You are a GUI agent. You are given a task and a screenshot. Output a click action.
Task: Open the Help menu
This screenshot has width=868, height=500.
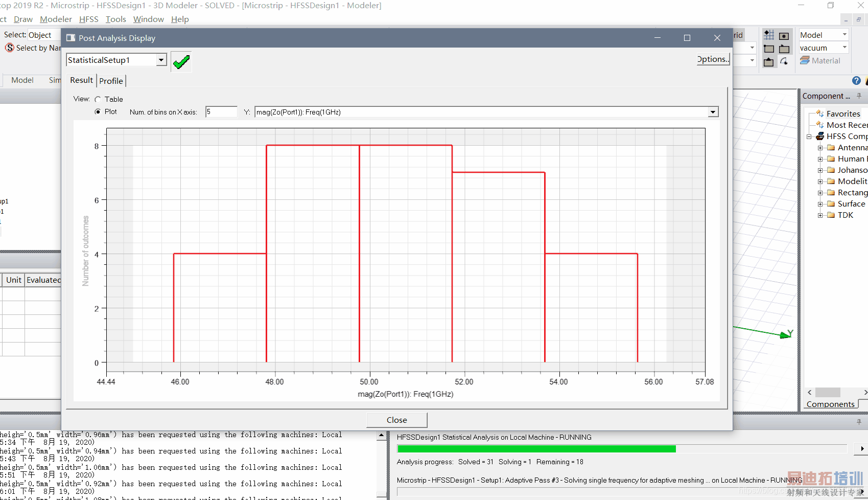coord(180,19)
